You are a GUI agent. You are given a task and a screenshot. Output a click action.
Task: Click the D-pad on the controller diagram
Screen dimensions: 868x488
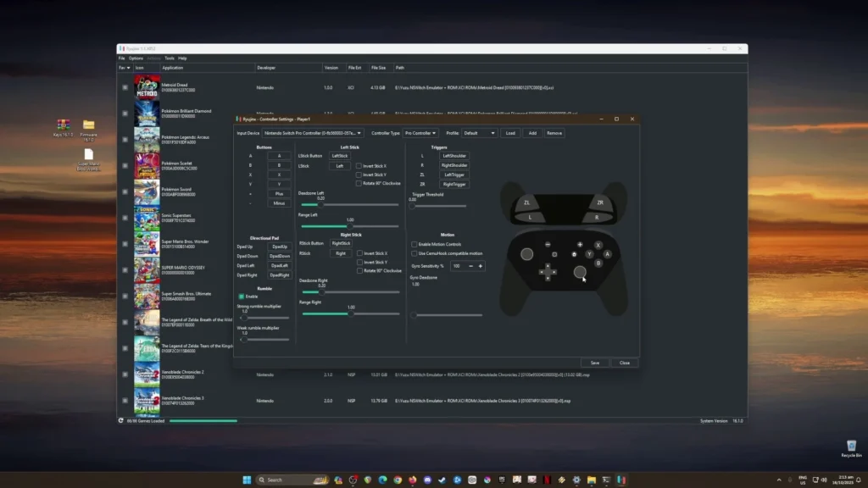click(x=548, y=272)
